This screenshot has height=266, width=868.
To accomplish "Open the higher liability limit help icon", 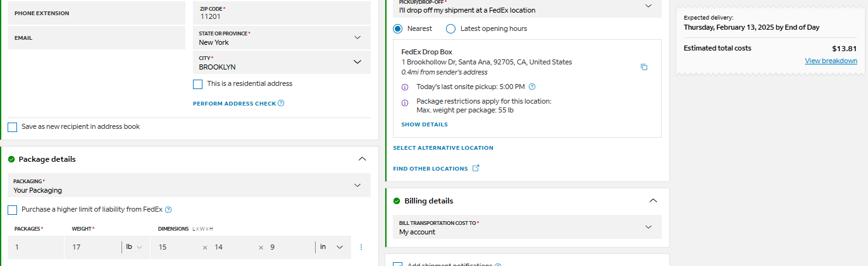I will tap(168, 210).
